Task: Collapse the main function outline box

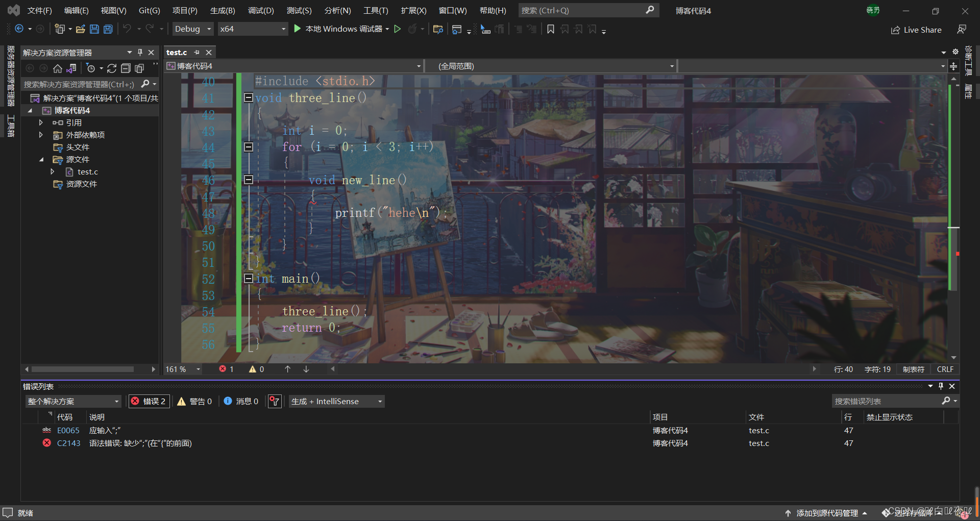Action: tap(249, 278)
